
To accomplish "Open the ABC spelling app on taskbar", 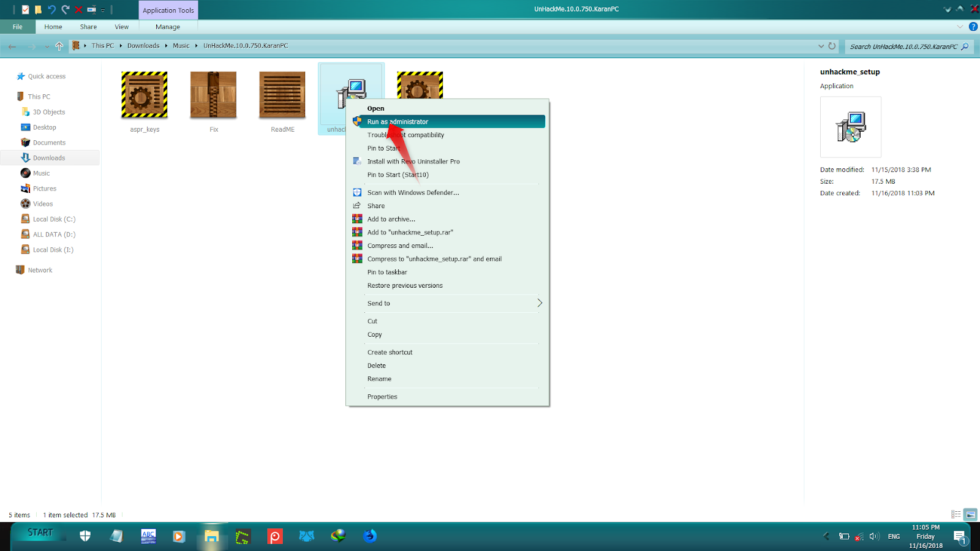I will [x=148, y=536].
